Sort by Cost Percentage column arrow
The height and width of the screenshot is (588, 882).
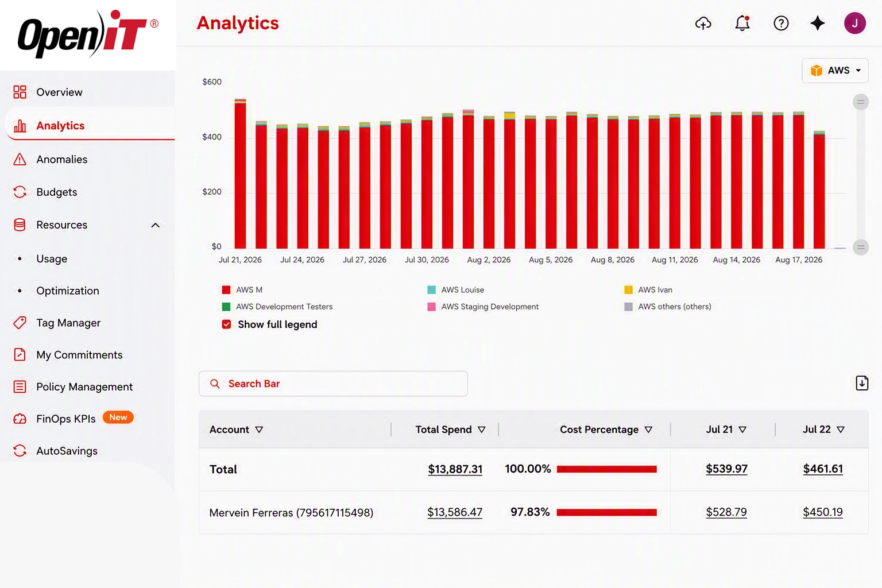coord(648,430)
